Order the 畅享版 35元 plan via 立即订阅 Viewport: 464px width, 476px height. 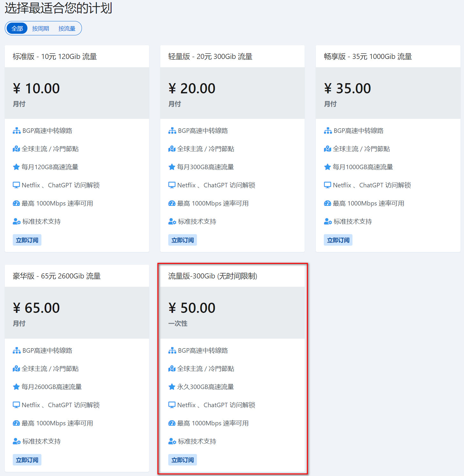[x=338, y=240]
